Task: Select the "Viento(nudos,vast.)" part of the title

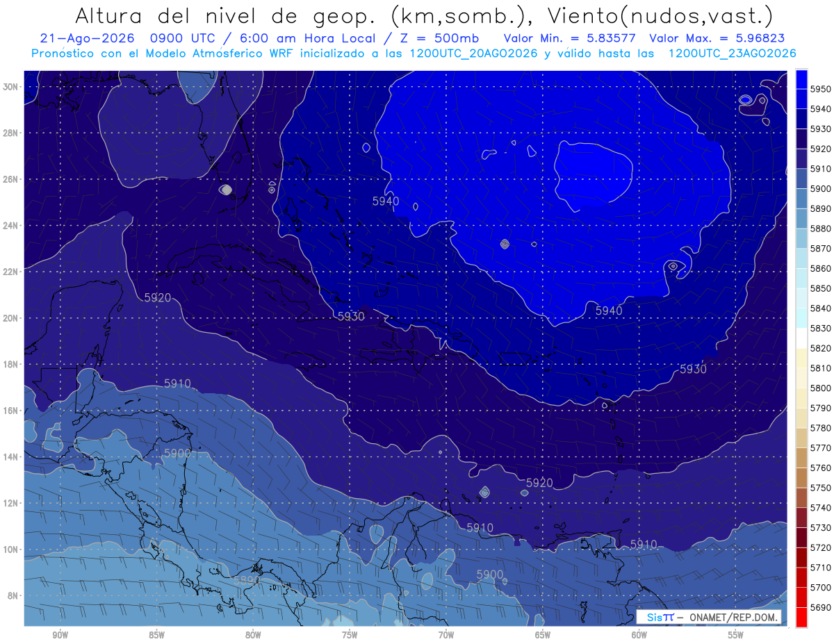Action: 660,15
